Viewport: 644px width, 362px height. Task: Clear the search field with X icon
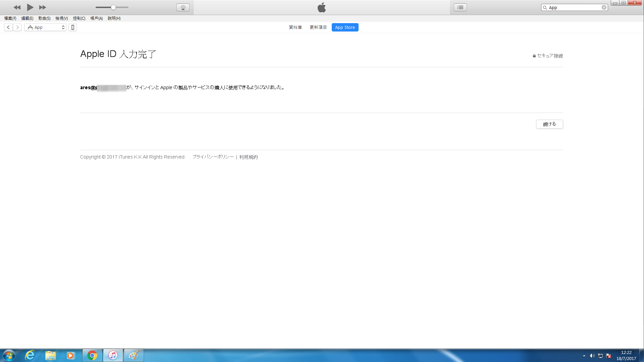click(604, 7)
